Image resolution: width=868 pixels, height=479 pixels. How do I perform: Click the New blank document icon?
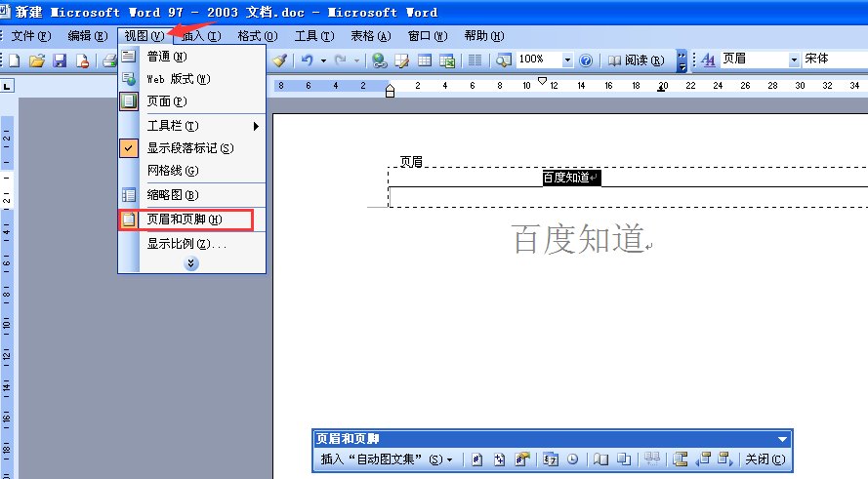14,60
